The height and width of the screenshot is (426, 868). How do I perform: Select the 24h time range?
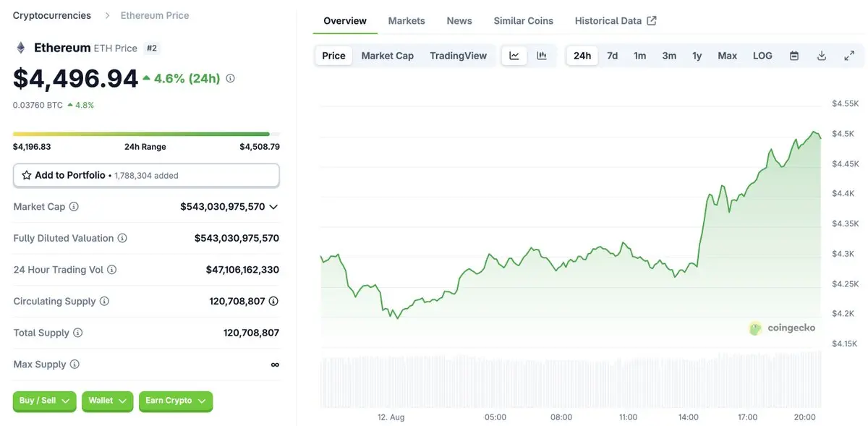pos(582,56)
